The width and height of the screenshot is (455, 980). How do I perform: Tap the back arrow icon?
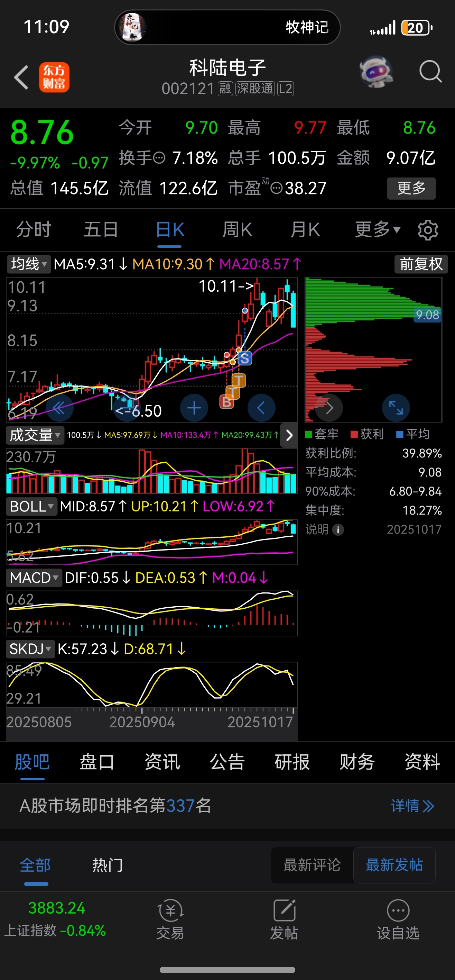click(21, 77)
